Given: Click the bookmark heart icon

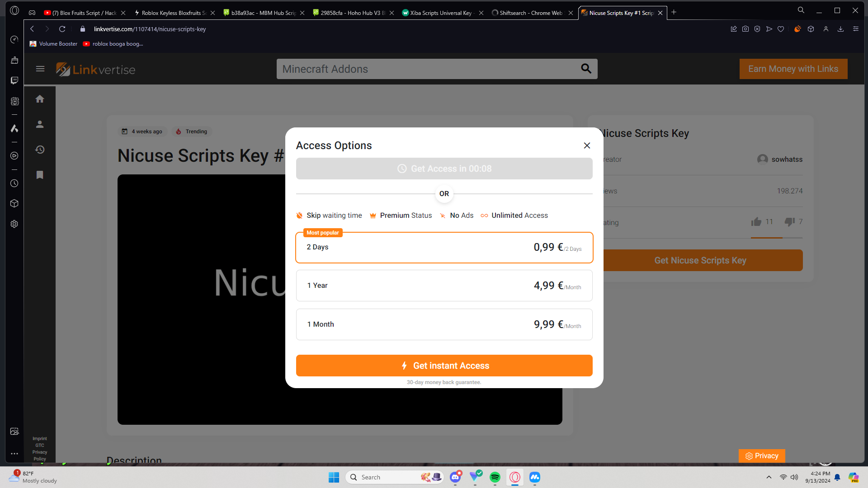Looking at the screenshot, I should coord(781,29).
